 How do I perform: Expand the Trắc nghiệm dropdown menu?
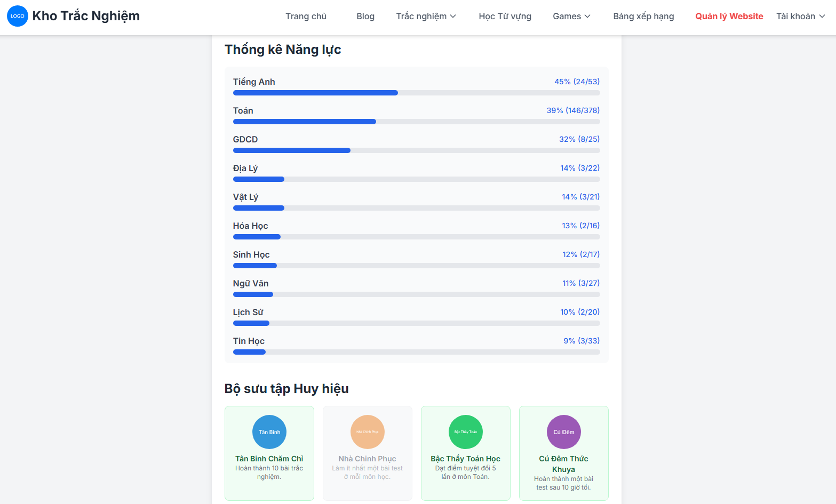pyautogui.click(x=426, y=16)
